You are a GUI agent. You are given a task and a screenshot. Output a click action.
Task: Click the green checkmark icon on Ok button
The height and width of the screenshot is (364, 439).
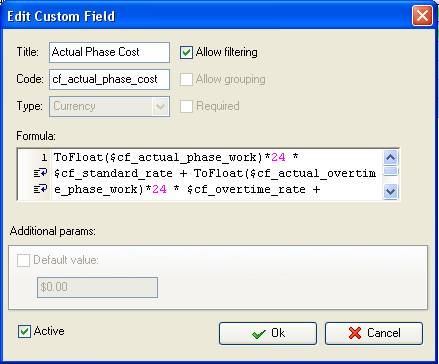tap(259, 333)
